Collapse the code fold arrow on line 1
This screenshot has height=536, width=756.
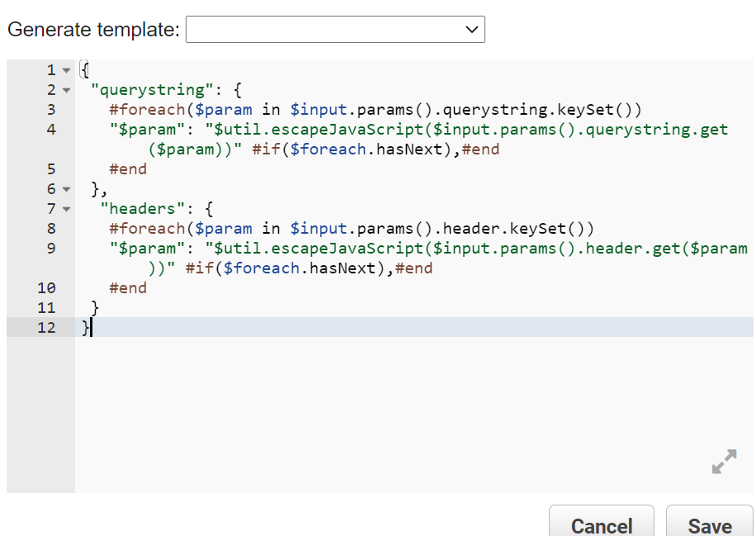pos(65,69)
